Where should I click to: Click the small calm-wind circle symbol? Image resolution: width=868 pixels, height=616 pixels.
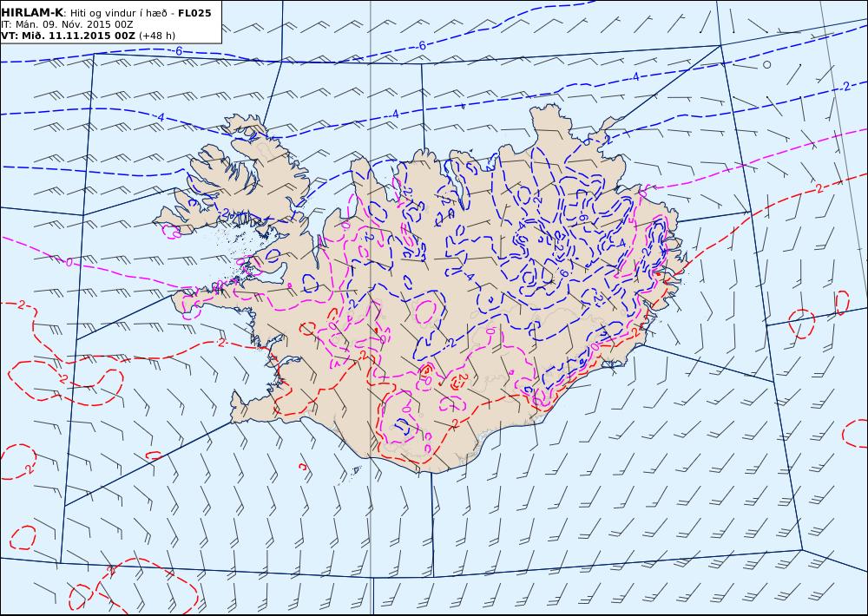pos(766,65)
